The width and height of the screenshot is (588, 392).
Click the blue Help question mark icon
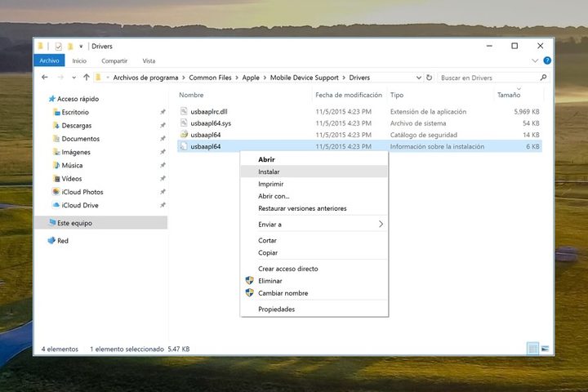[547, 60]
